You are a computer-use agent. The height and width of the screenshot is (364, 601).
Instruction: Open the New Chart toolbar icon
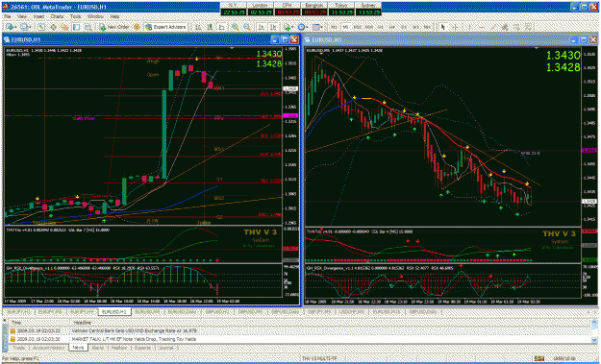tap(10, 27)
